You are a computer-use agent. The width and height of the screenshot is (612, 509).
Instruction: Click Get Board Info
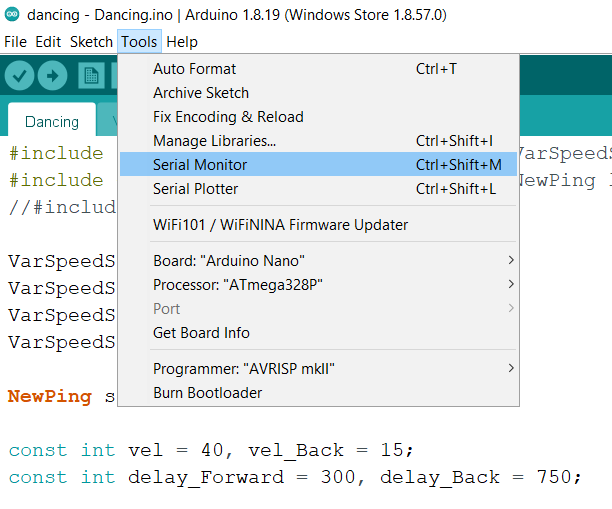(x=318, y=333)
